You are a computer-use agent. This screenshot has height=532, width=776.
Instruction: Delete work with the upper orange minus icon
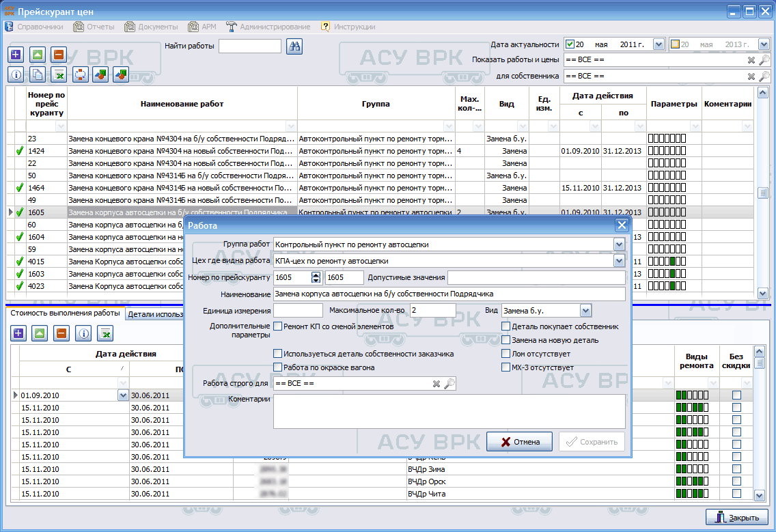point(58,55)
